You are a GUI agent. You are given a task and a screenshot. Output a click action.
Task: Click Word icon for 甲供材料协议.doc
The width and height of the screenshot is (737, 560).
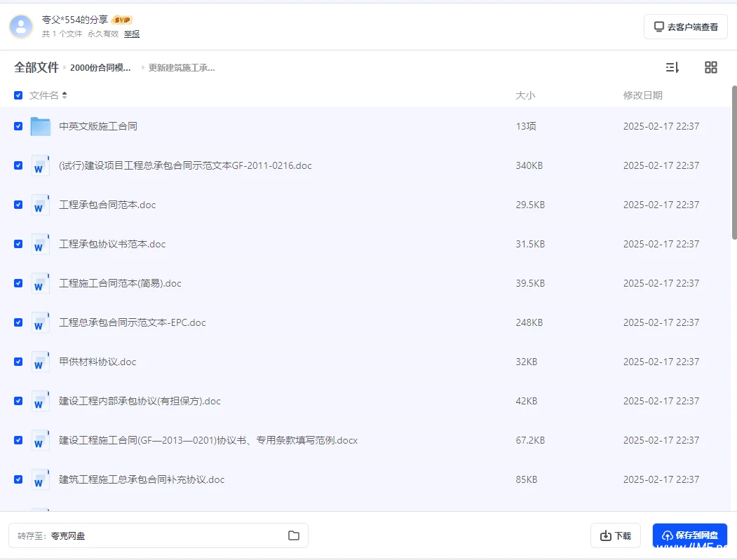(41, 362)
